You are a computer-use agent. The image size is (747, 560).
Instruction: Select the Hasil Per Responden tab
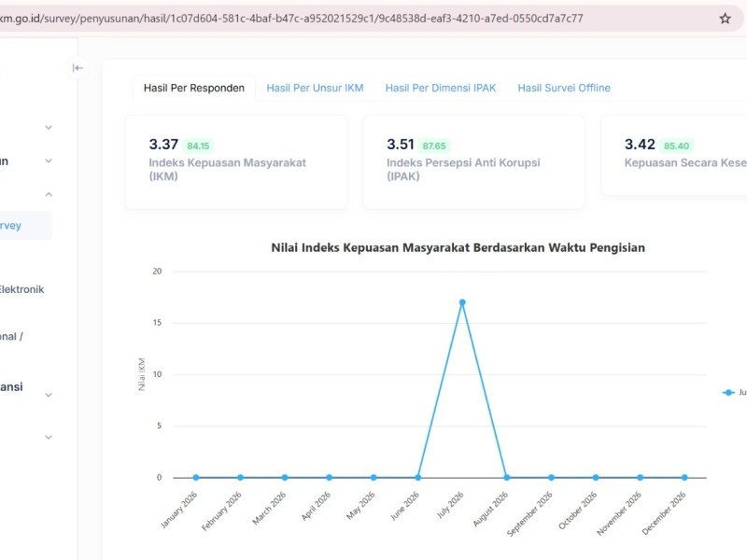(194, 88)
